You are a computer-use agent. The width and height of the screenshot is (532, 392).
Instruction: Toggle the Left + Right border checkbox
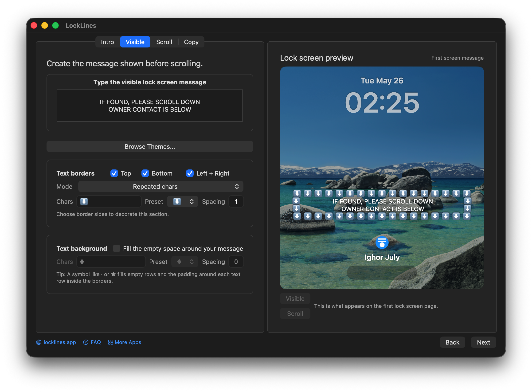pyautogui.click(x=190, y=173)
